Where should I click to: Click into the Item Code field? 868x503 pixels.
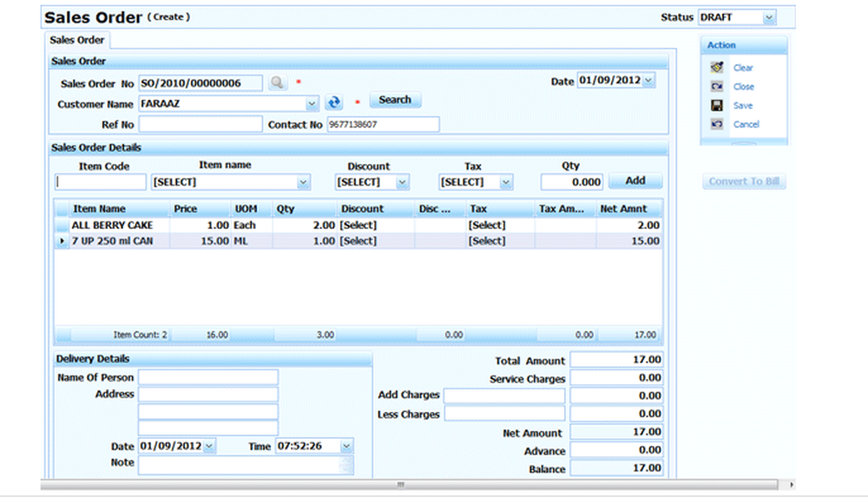point(102,182)
